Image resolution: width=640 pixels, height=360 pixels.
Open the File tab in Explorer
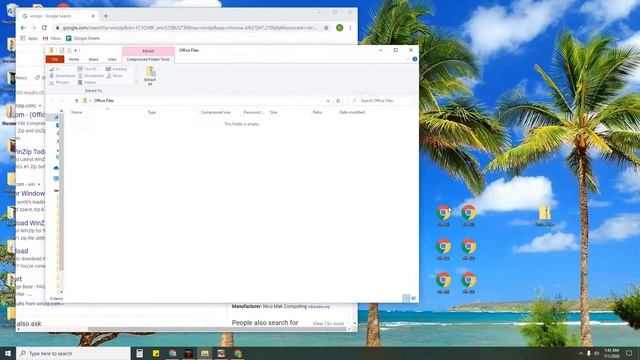point(55,60)
